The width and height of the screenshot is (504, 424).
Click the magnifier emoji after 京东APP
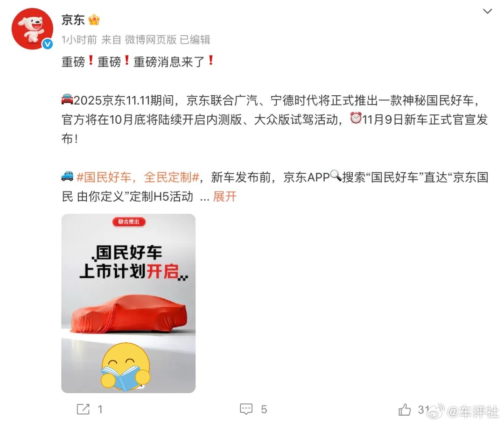pyautogui.click(x=336, y=176)
